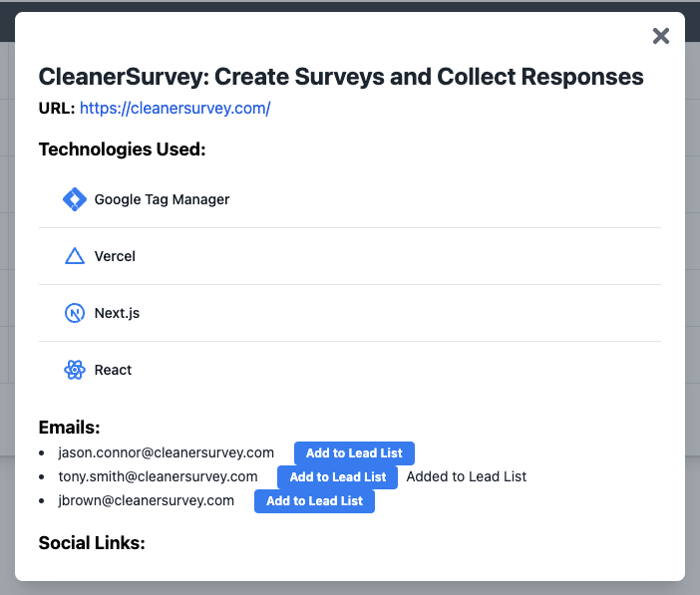Click the 'Emails:' section heading
The height and width of the screenshot is (595, 700).
click(x=69, y=428)
